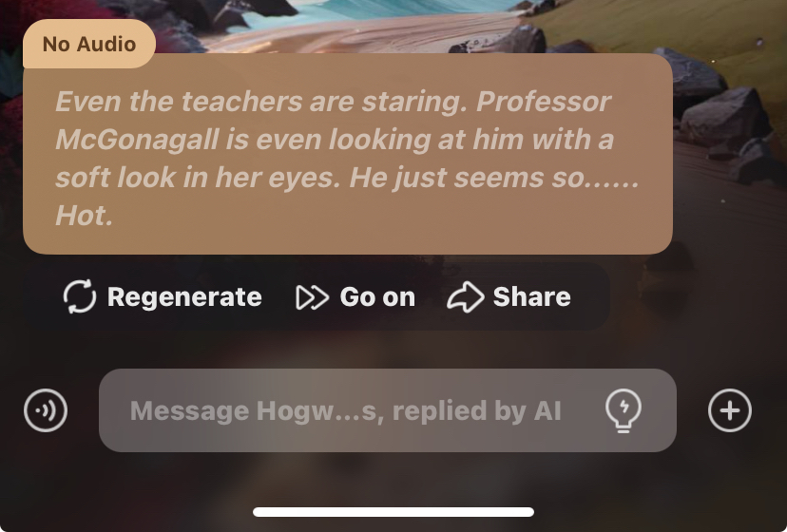Tap the AI reply message bubble
This screenshot has width=787, height=532.
348,154
